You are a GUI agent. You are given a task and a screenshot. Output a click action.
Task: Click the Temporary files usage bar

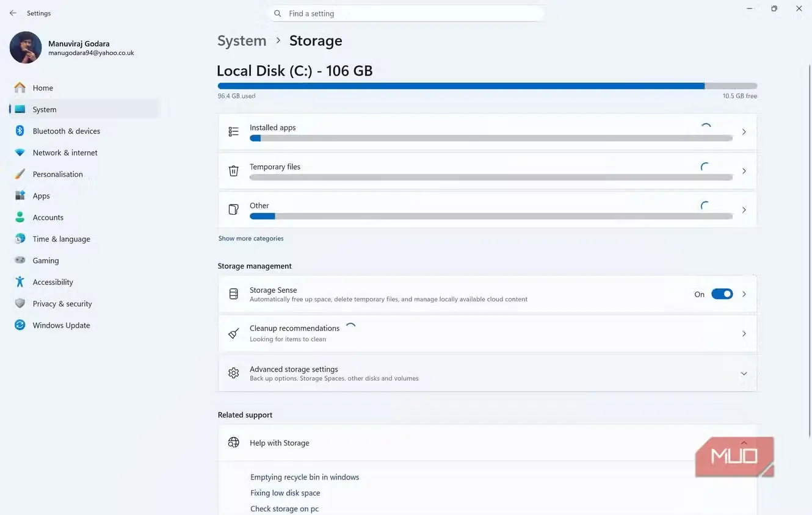[x=491, y=178]
